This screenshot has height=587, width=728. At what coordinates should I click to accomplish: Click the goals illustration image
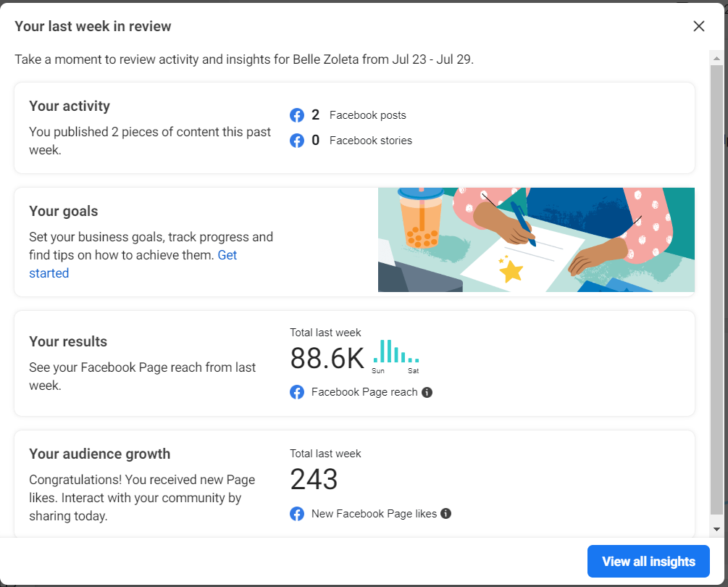tap(536, 240)
